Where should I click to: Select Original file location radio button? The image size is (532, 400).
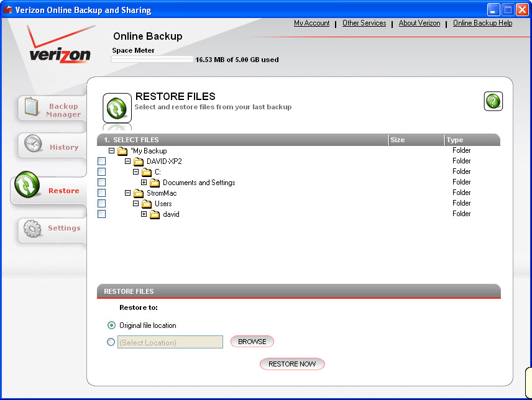tap(111, 325)
